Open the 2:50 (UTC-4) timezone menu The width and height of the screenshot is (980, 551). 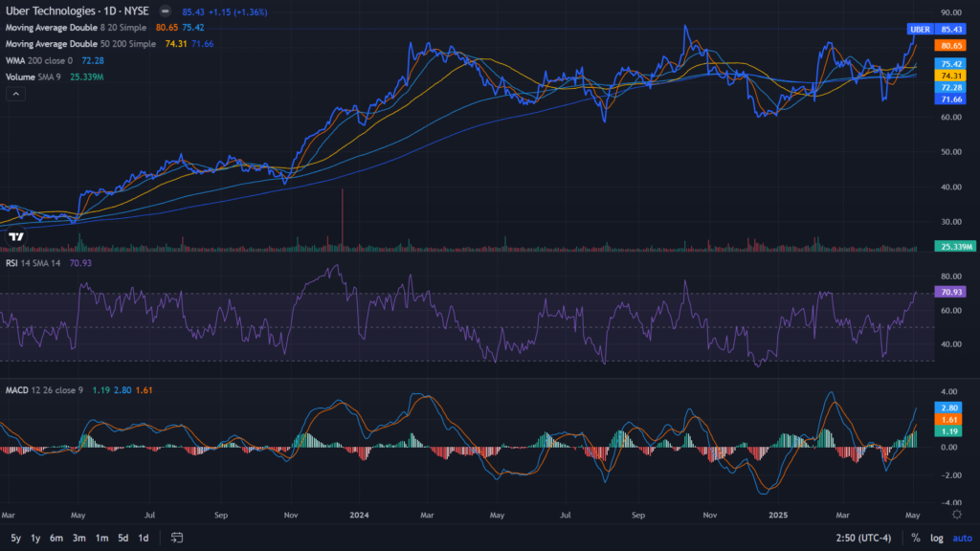coord(864,538)
